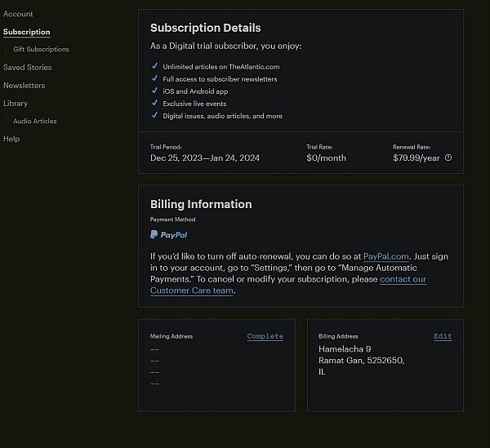Click the Renewal Rate info icon
490x448 pixels.
click(x=448, y=157)
